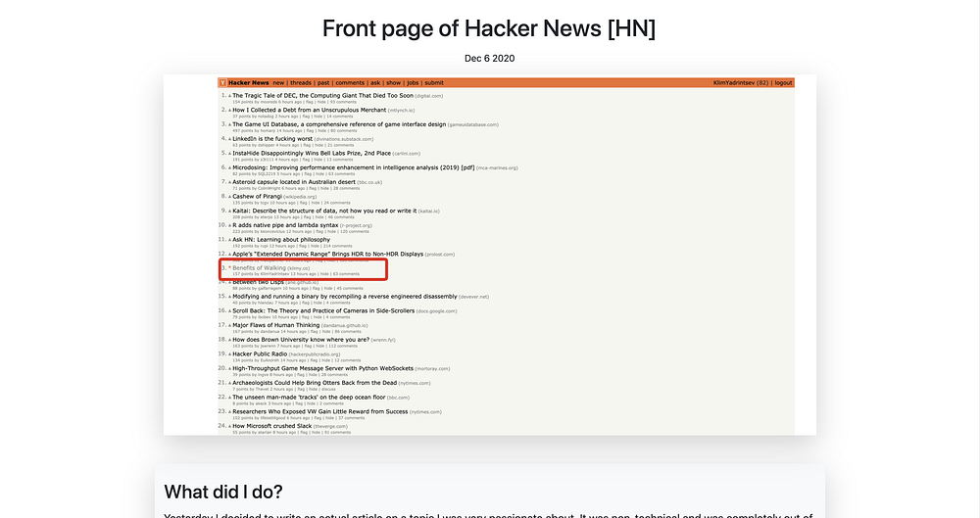Image resolution: width=980 pixels, height=518 pixels.
Task: Open 'Ask HN: Learning about philosophy'
Action: [281, 239]
